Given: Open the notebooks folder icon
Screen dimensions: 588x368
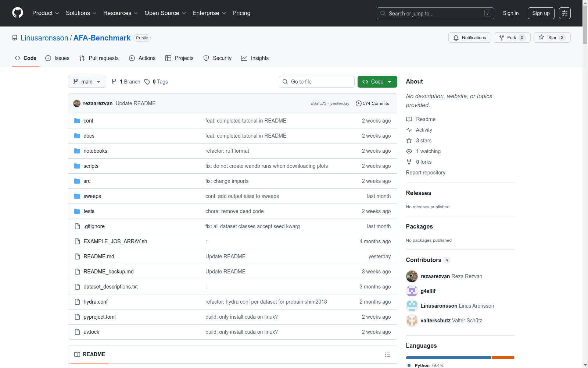Looking at the screenshot, I should point(77,151).
